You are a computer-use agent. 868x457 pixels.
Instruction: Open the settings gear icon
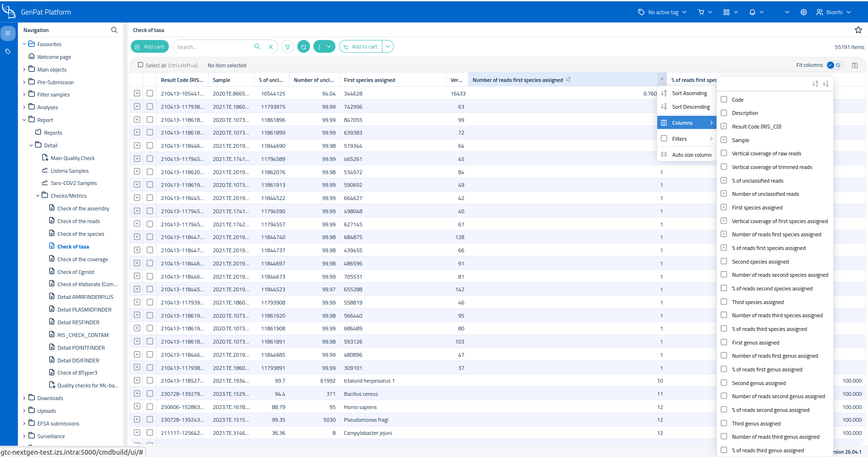click(x=804, y=12)
